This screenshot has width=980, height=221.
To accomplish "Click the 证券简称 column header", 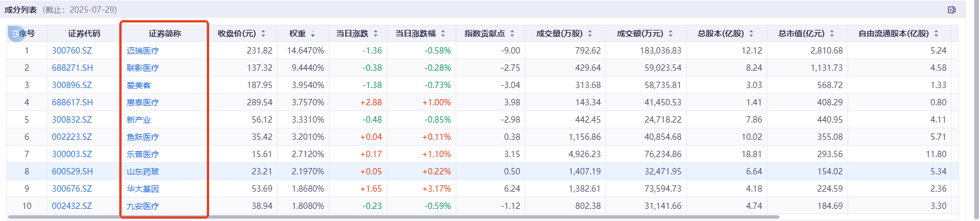I will [165, 33].
